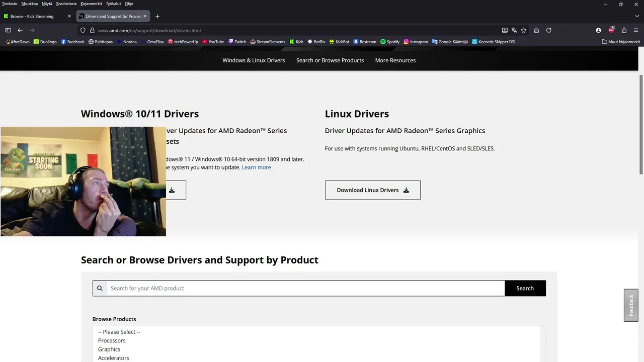644x362 pixels.
Task: Open the Sivuhistoria menu
Action: [66, 4]
